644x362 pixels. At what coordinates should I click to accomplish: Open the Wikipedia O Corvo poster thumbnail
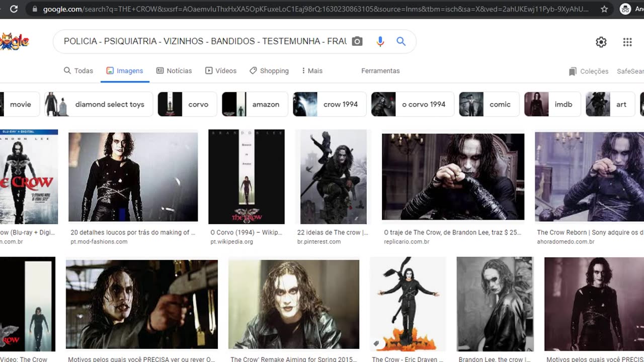point(247,176)
